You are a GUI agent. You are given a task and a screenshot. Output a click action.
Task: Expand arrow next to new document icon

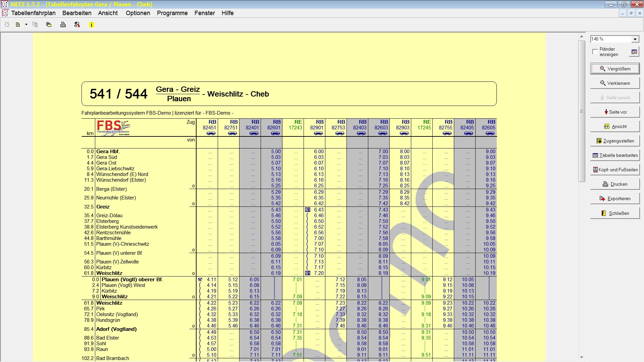pos(26,25)
